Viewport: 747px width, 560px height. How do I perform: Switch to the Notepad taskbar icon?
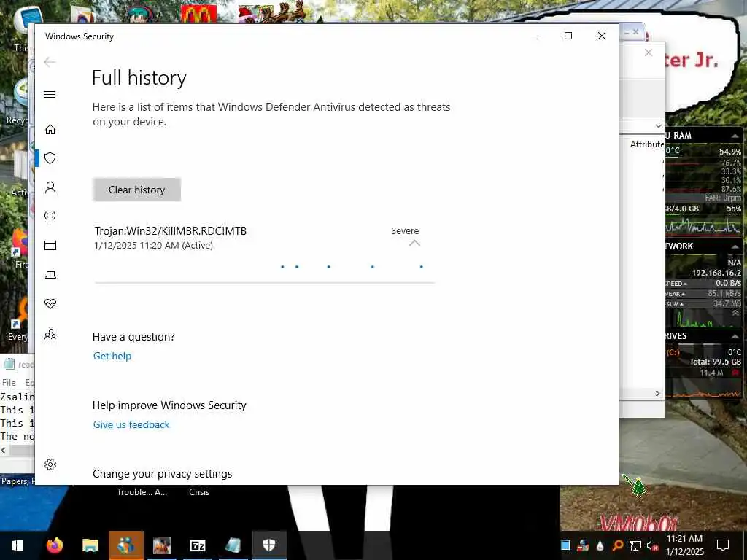[233, 545]
